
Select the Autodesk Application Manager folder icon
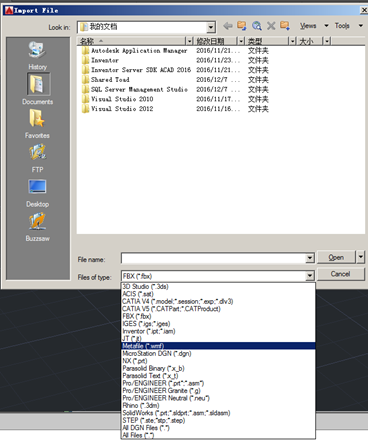tap(85, 51)
